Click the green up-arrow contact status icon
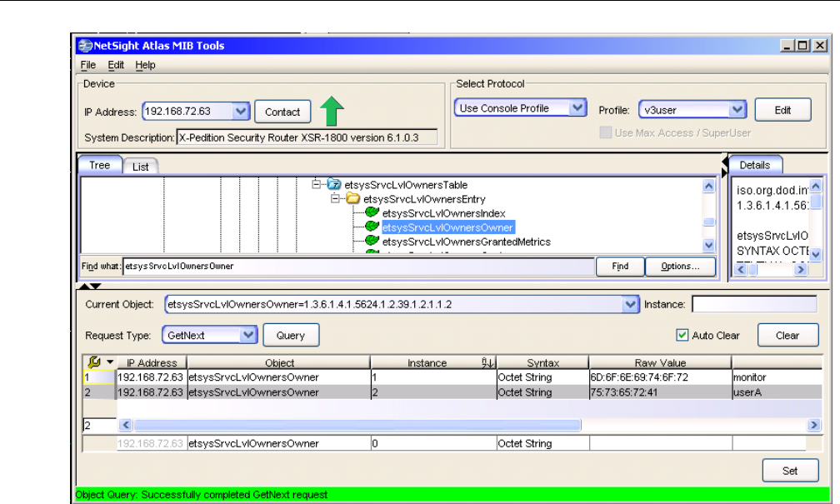Viewport: 840px width, 504px height. [x=332, y=111]
